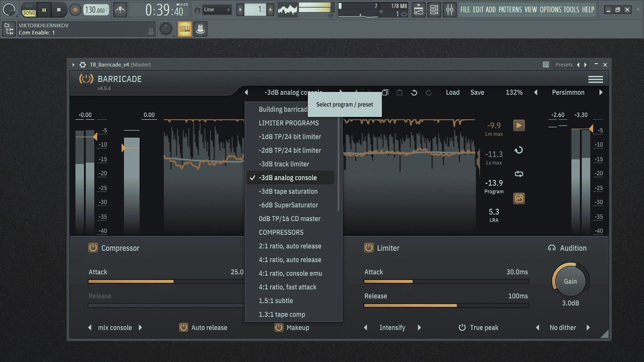Select previous program with left arrow
644x362 pixels.
(x=246, y=92)
